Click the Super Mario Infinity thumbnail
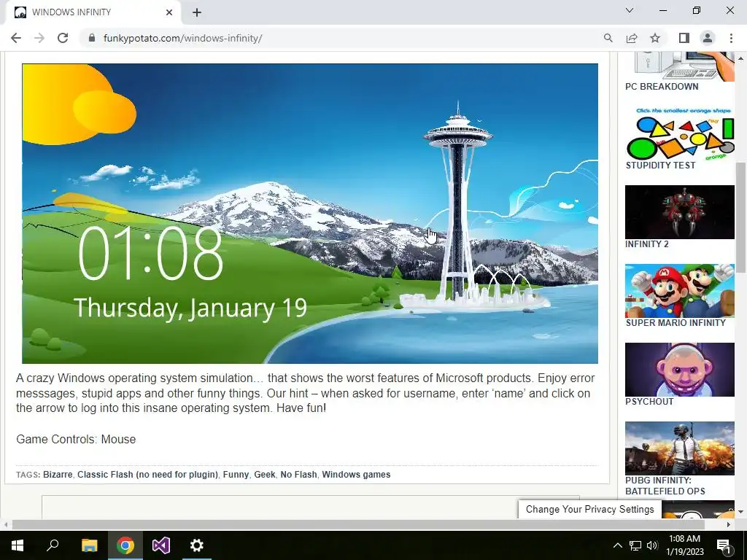This screenshot has height=560, width=747. point(680,291)
